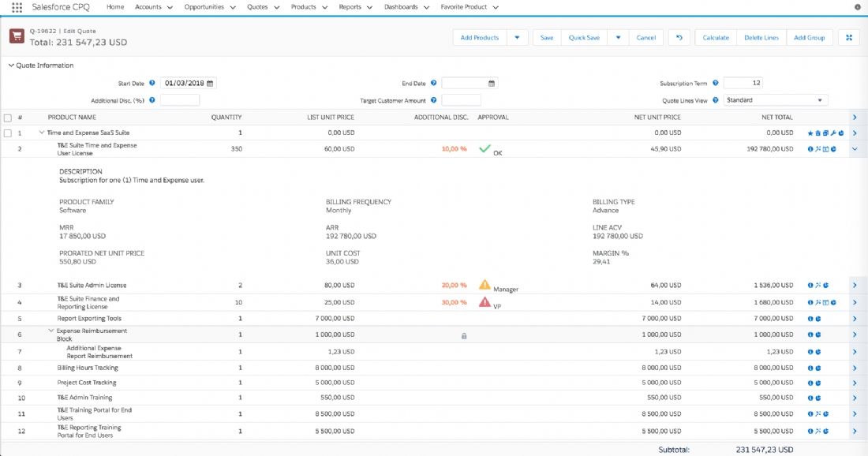Expand the details drawer for T&E Suite Admin License
Viewport: 868px width, 456px height.
point(855,286)
